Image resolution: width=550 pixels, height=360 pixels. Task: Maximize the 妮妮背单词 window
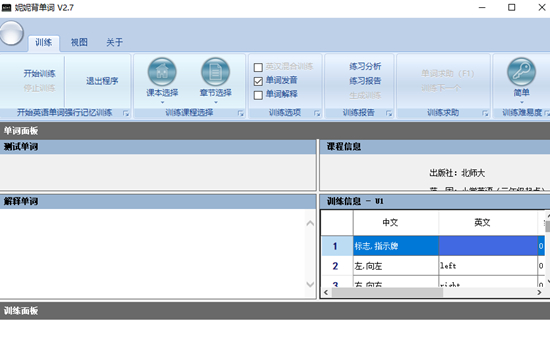click(x=512, y=7)
